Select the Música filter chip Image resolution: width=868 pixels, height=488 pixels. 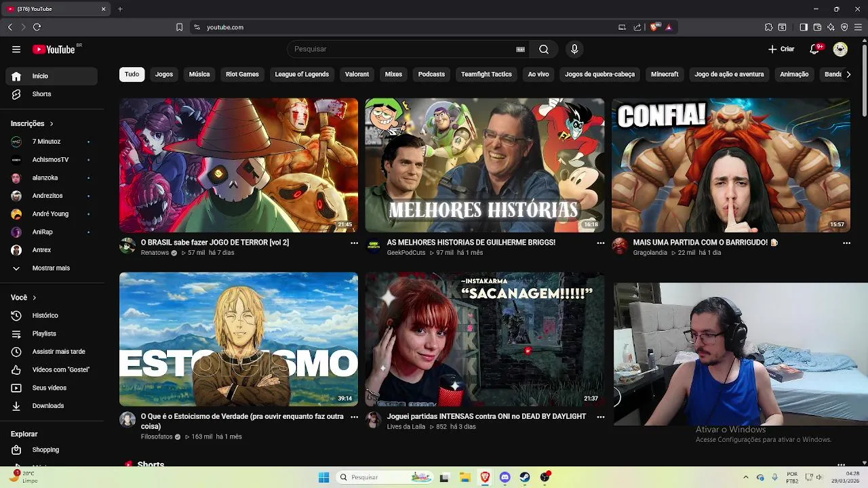pos(199,75)
